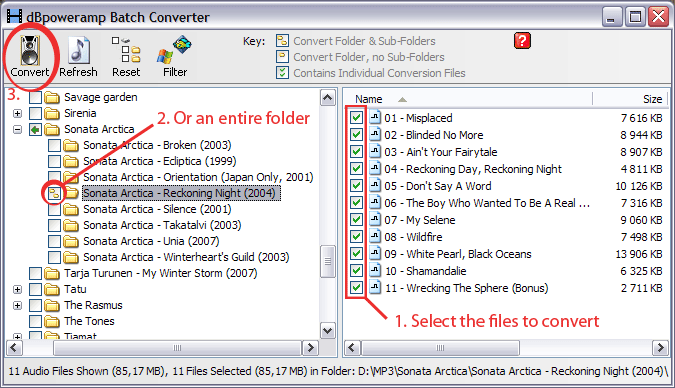Screen dimensions: 675x388
Task: Click folder icon of Sonata Arctica - Broken (2003)
Action: (71, 145)
